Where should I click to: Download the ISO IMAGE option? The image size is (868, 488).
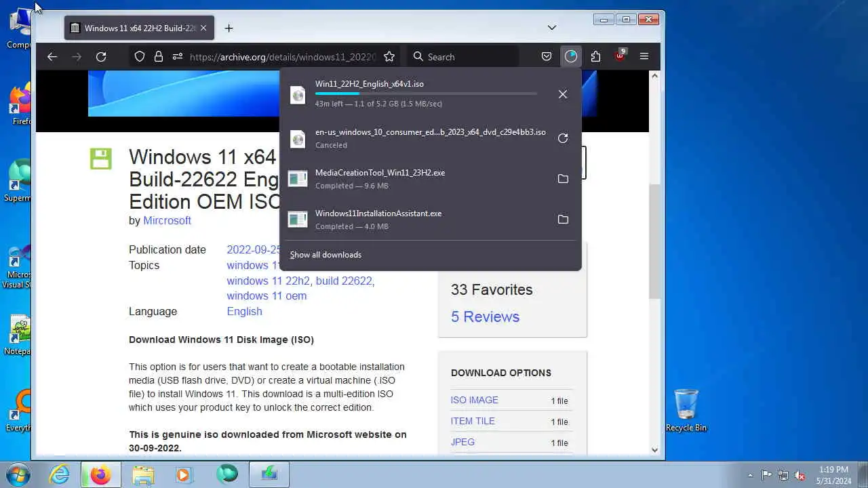pos(474,400)
